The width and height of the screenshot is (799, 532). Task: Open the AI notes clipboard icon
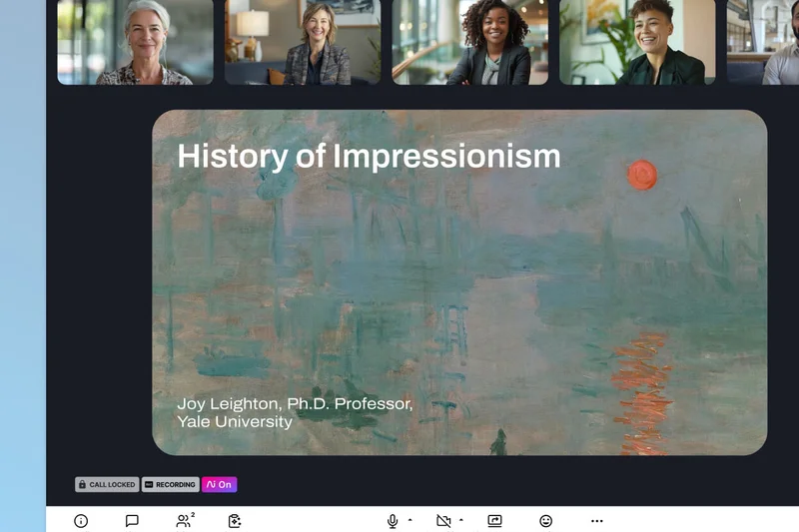point(235,521)
